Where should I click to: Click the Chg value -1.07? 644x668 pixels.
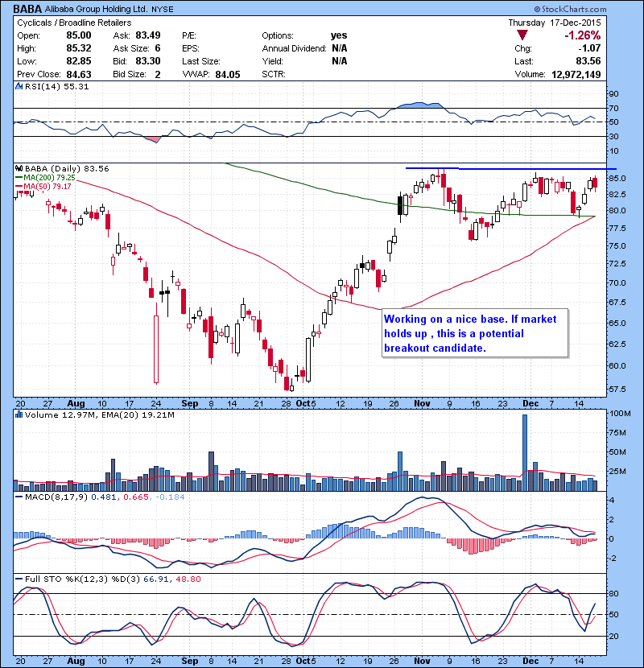point(589,48)
